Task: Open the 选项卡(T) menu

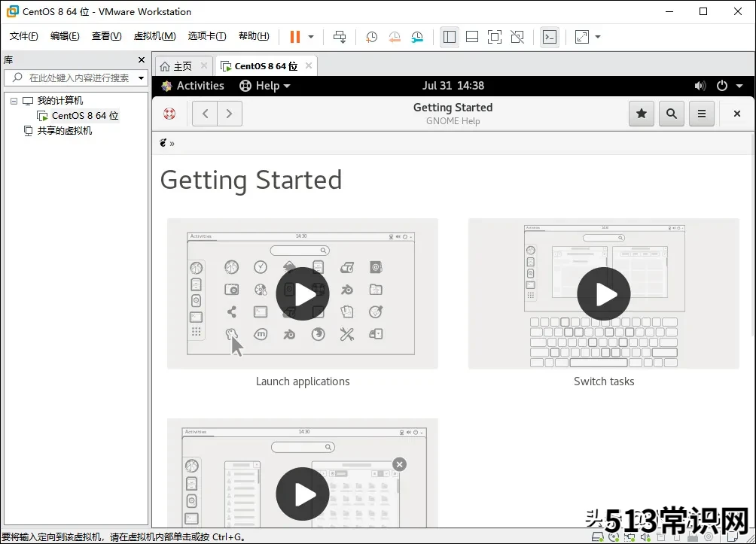Action: pos(207,36)
